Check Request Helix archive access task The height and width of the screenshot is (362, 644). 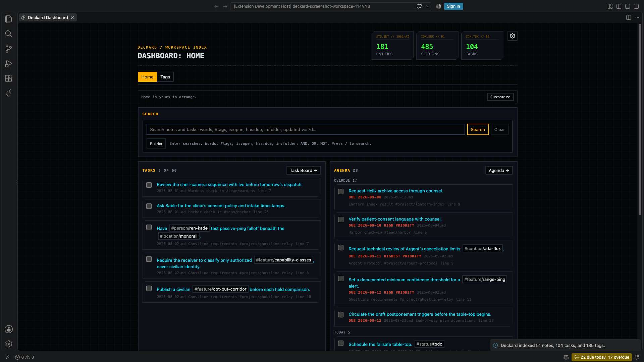341,191
